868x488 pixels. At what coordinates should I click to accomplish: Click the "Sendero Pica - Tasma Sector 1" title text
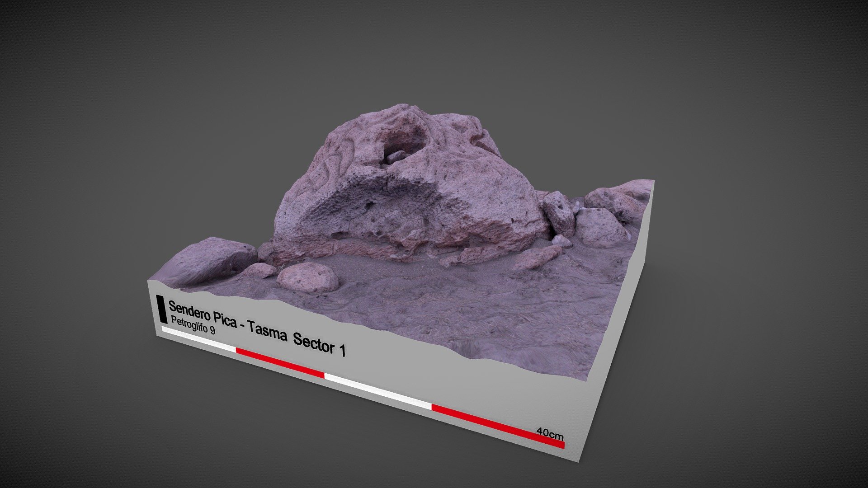coord(257,328)
